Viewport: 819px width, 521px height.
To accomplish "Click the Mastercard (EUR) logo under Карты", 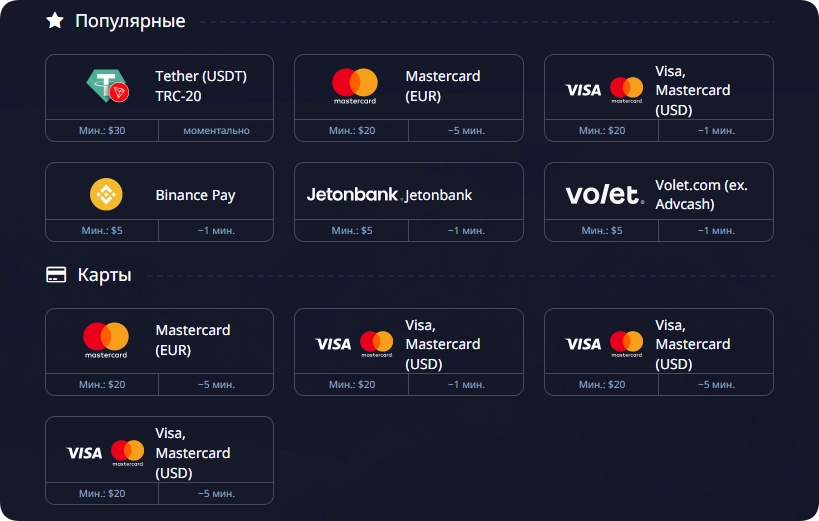I will [106, 340].
